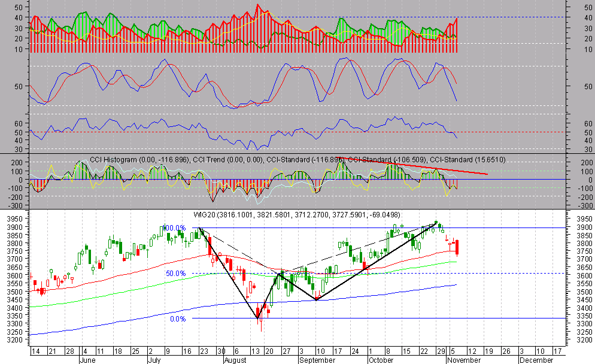The image size is (595, 364).
Task: Click date label 16 on time axis
Action: tap(187, 351)
